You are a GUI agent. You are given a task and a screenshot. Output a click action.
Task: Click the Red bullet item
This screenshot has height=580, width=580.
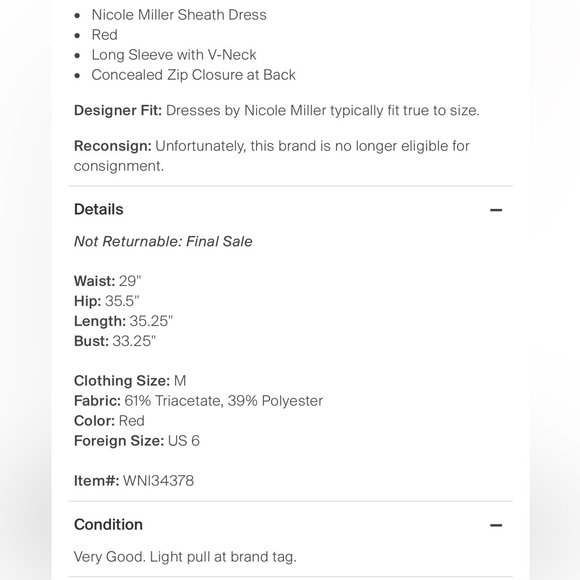[105, 35]
